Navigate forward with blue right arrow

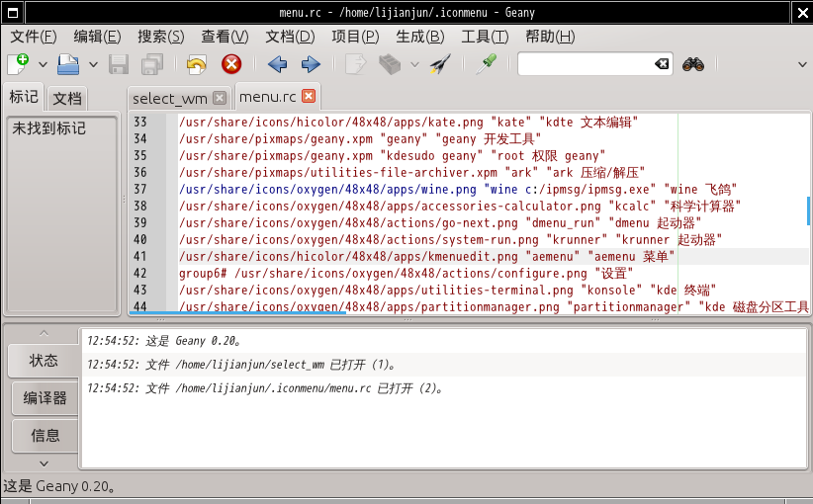click(311, 64)
